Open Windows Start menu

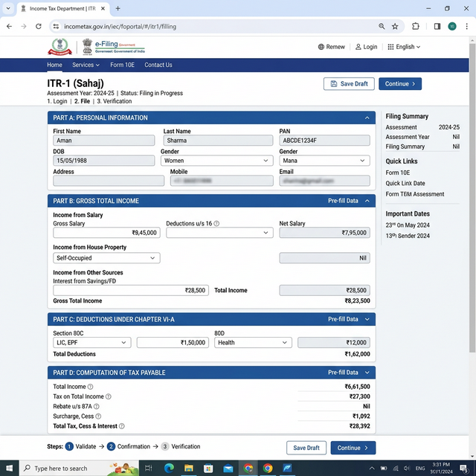pyautogui.click(x=10, y=468)
